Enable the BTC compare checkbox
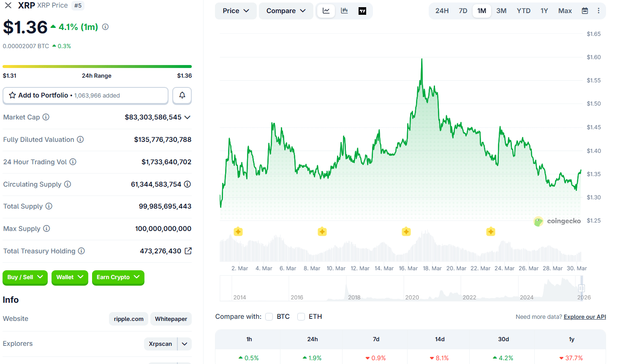620x364 pixels. tap(269, 317)
